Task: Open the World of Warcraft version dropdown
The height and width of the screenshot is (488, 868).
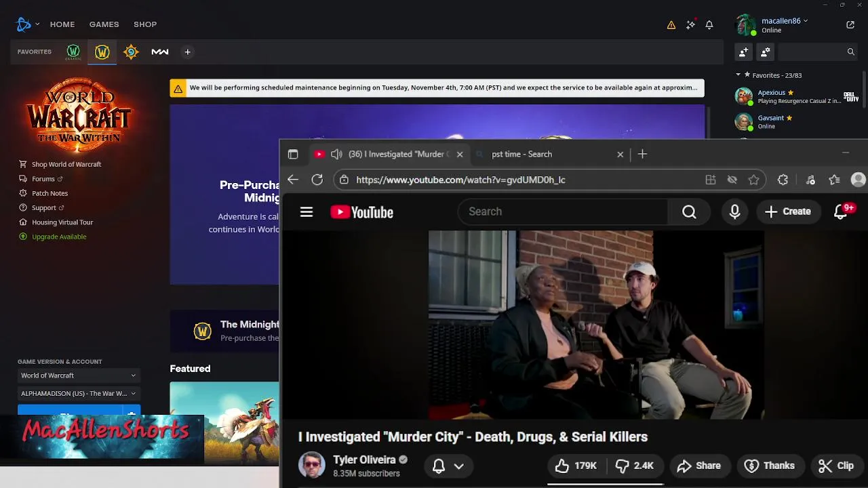Action: point(79,375)
